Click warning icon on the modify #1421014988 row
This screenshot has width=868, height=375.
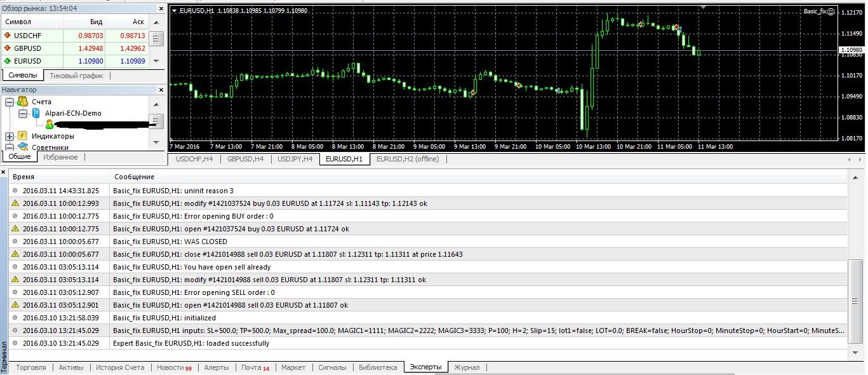(15, 280)
